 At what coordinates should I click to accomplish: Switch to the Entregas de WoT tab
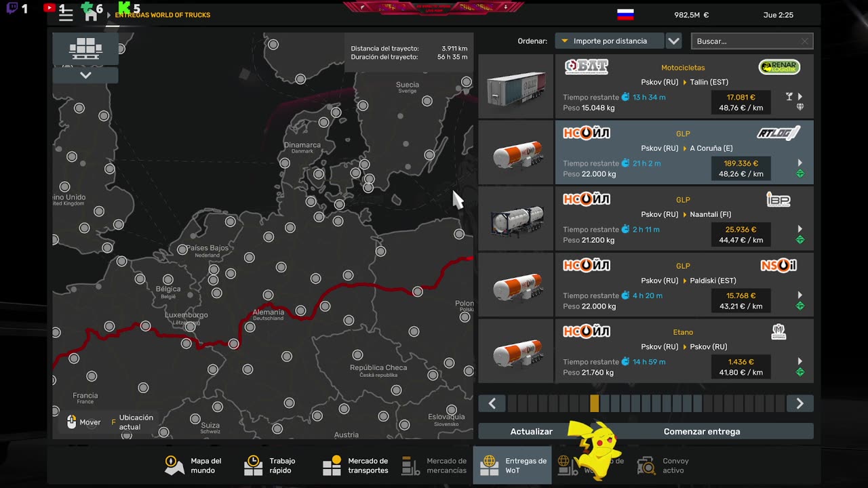coord(512,465)
